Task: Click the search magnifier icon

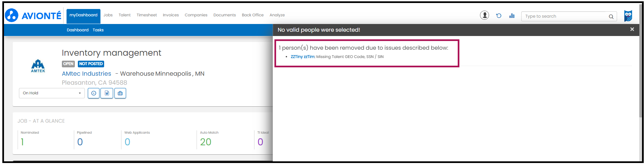Action: click(x=611, y=16)
